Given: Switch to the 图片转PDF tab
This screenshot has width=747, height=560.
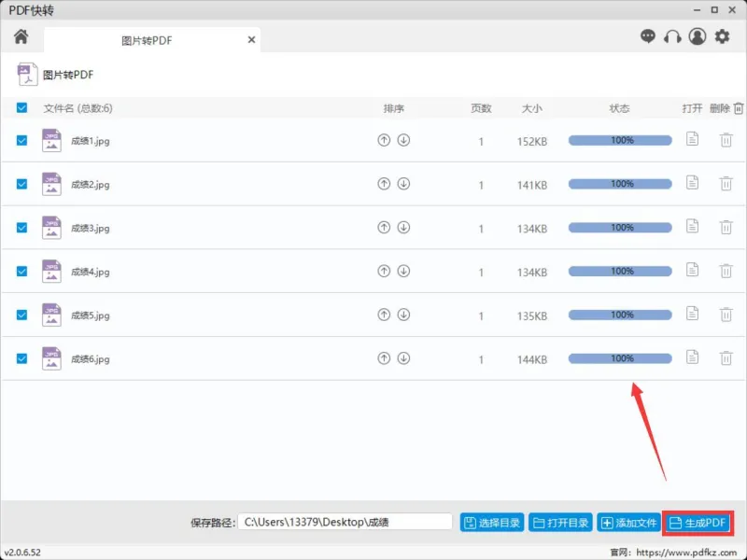Looking at the screenshot, I should (x=147, y=40).
